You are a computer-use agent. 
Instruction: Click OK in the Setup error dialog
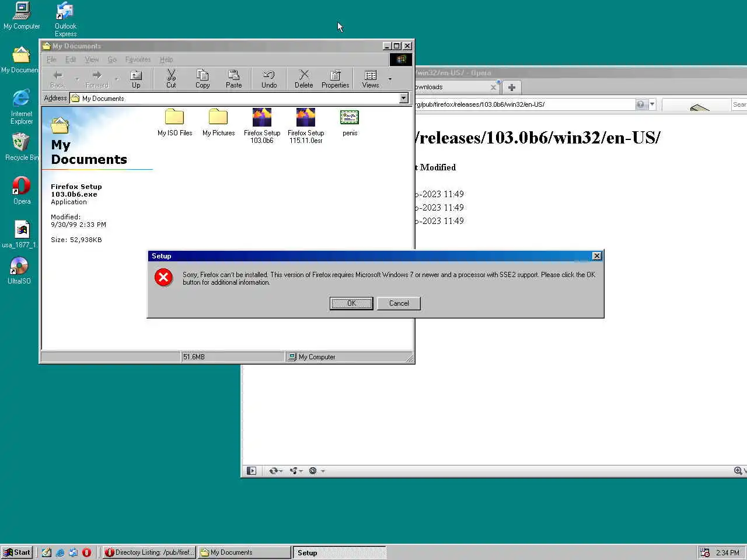point(351,303)
